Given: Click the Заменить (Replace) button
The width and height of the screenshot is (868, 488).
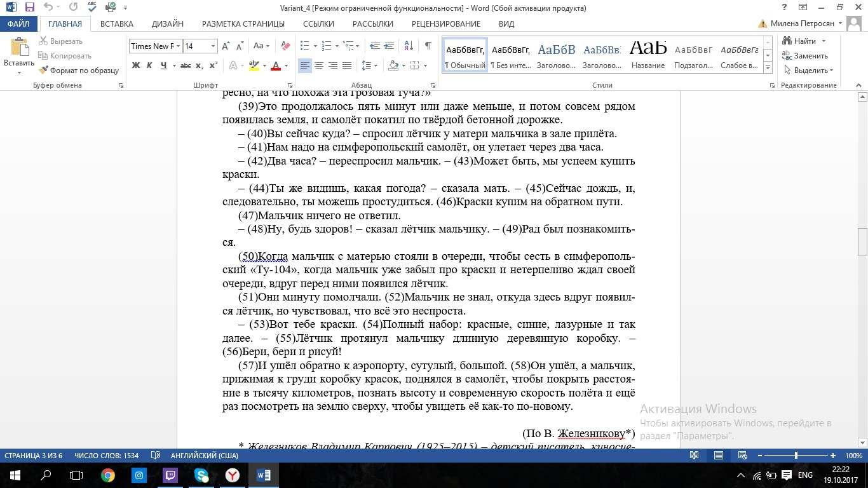Looking at the screenshot, I should click(805, 56).
